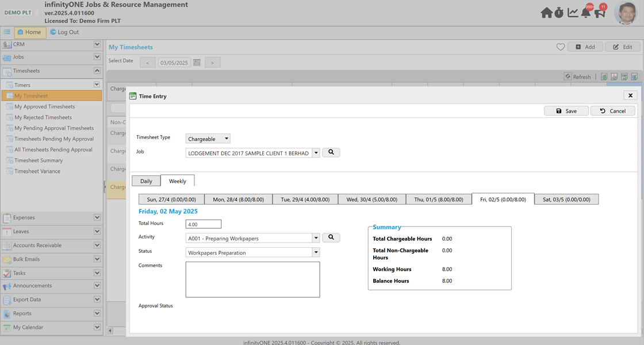
Task: Save the time entry
Action: coord(566,110)
